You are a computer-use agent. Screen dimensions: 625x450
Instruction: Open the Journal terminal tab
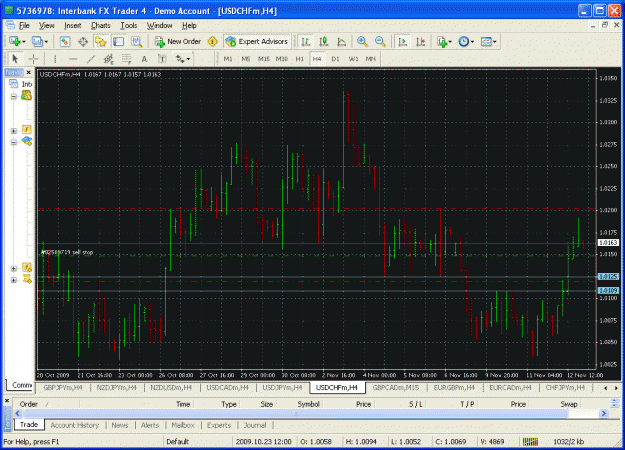tap(255, 425)
